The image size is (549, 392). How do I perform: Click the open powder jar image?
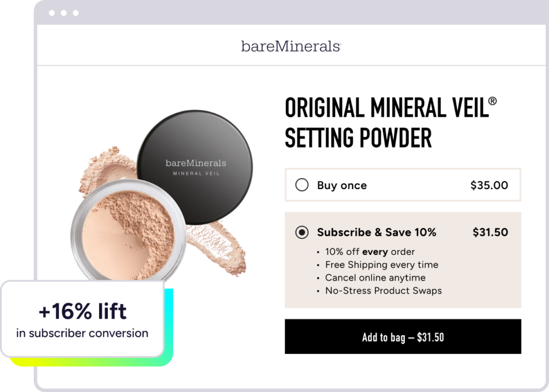pyautogui.click(x=129, y=232)
